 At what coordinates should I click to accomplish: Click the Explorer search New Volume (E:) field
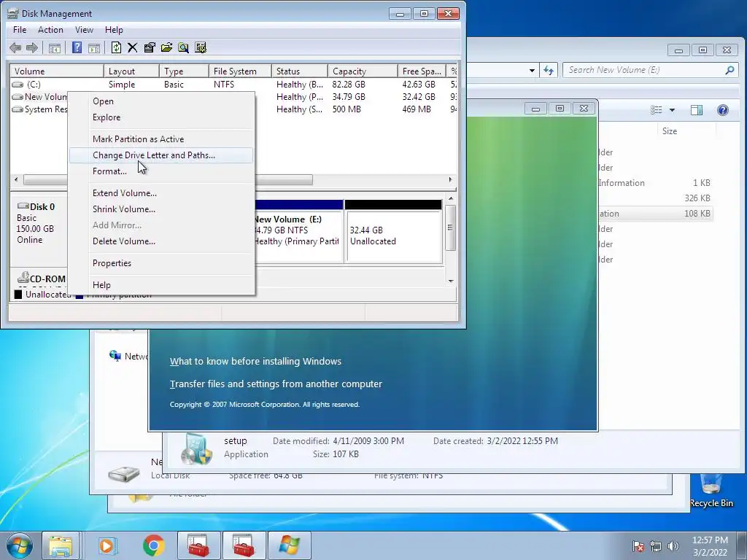click(x=650, y=70)
